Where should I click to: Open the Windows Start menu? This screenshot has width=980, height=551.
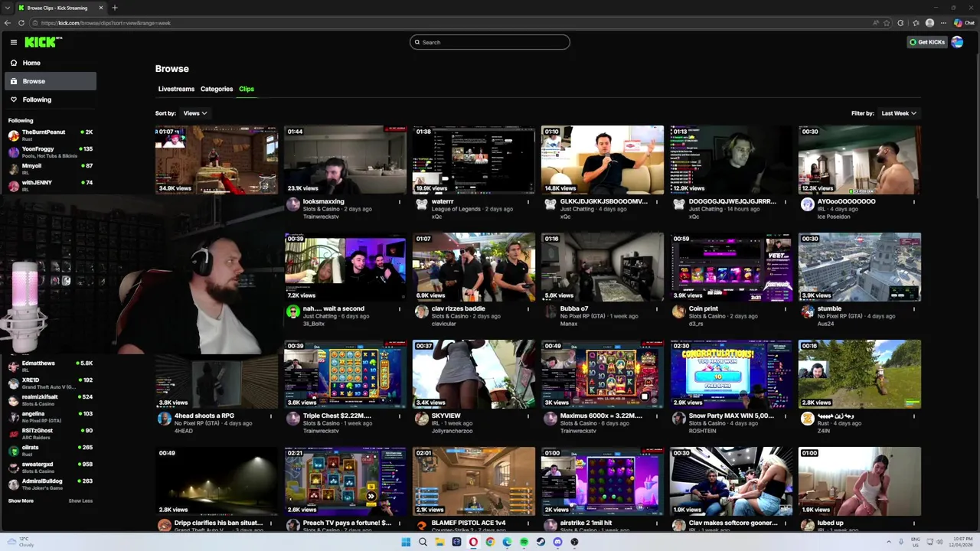tap(406, 542)
